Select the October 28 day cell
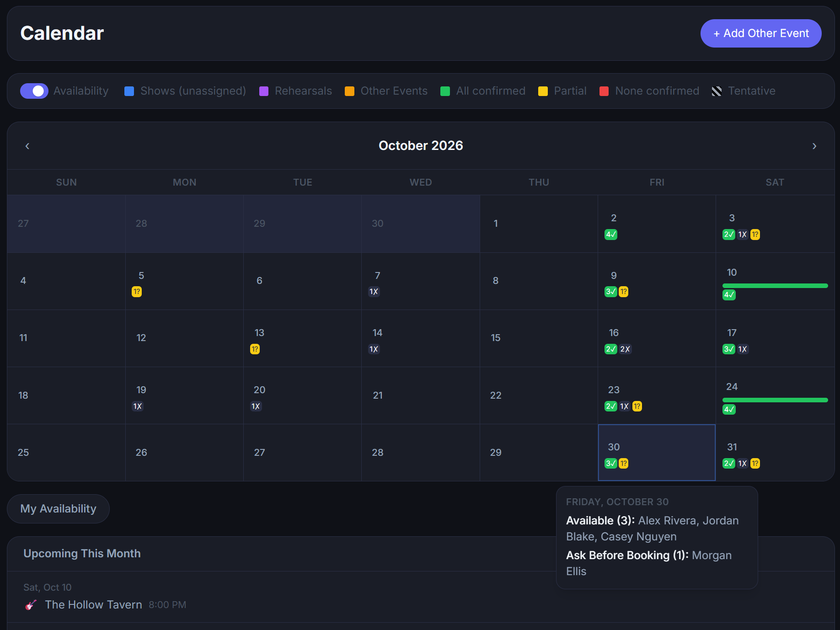This screenshot has height=630, width=840. pyautogui.click(x=421, y=453)
